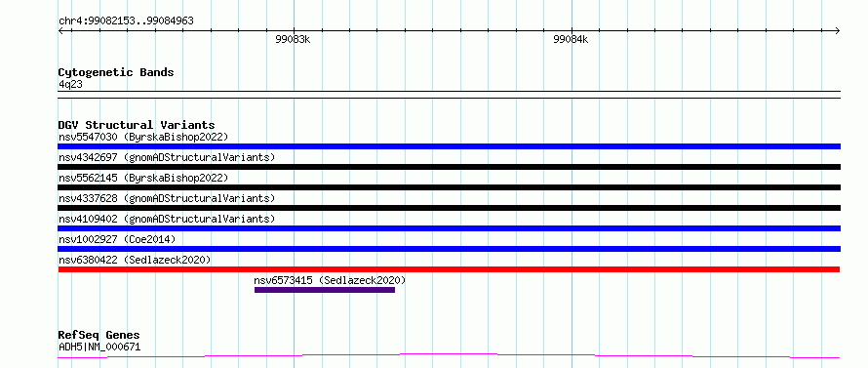Click the ADH5|NM_000671 gene label
The image size is (868, 368).
[99, 347]
